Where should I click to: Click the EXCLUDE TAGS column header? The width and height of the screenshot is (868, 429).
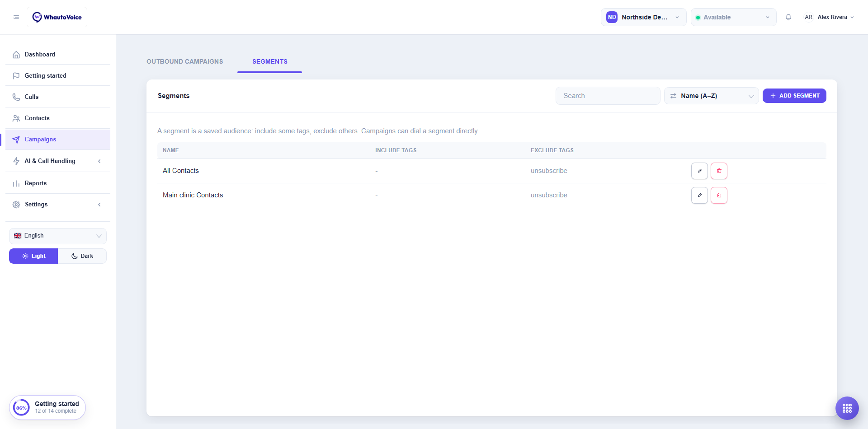point(552,150)
